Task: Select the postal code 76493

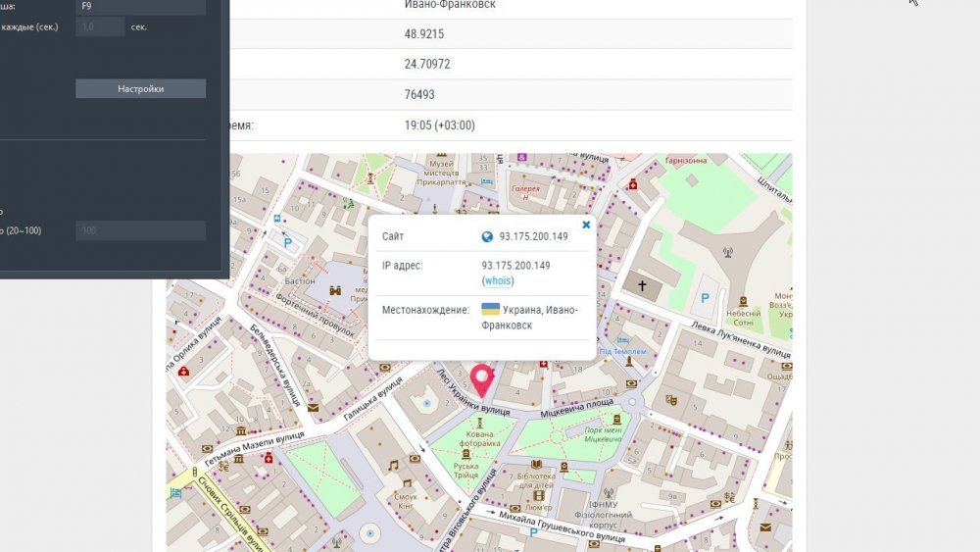Action: tap(419, 94)
